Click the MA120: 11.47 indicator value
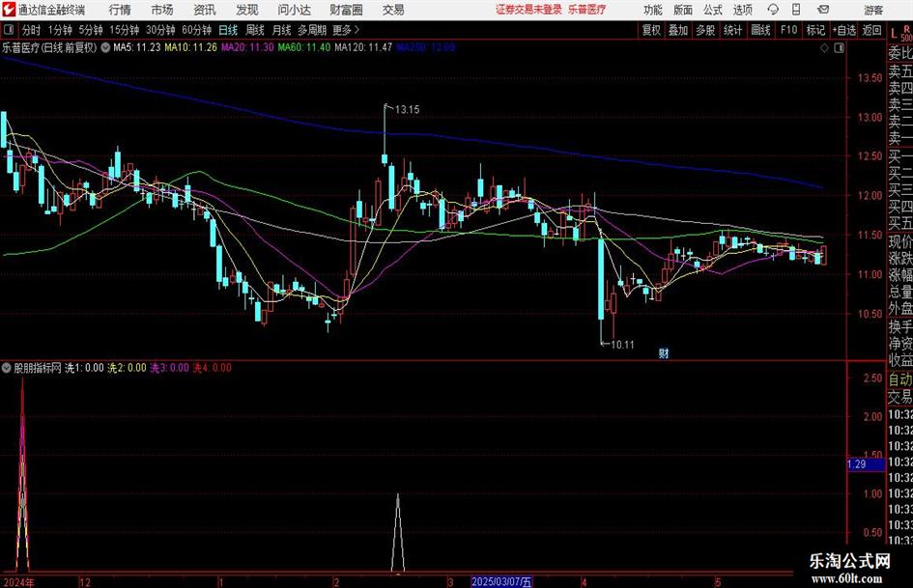This screenshot has width=913, height=588. pos(363,47)
